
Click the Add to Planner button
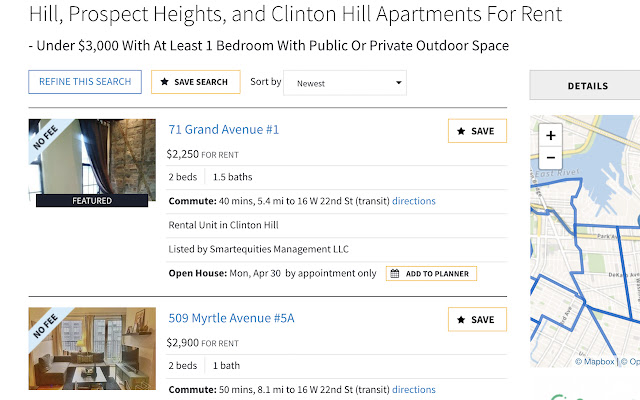click(x=431, y=273)
